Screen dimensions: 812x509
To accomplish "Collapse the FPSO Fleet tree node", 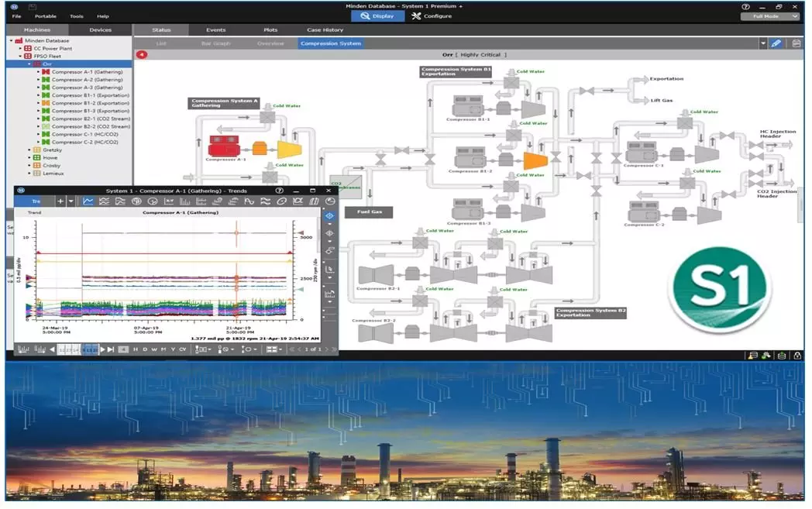I will [x=21, y=56].
